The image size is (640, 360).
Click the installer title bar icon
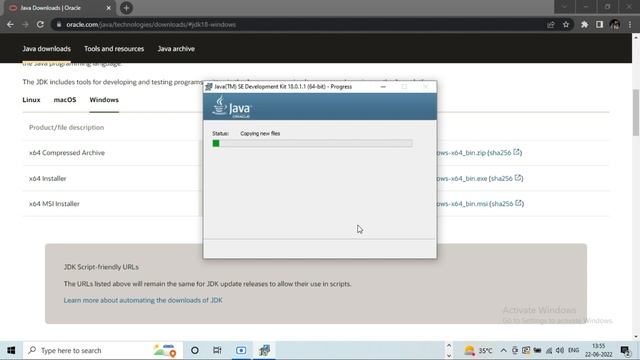(x=209, y=87)
